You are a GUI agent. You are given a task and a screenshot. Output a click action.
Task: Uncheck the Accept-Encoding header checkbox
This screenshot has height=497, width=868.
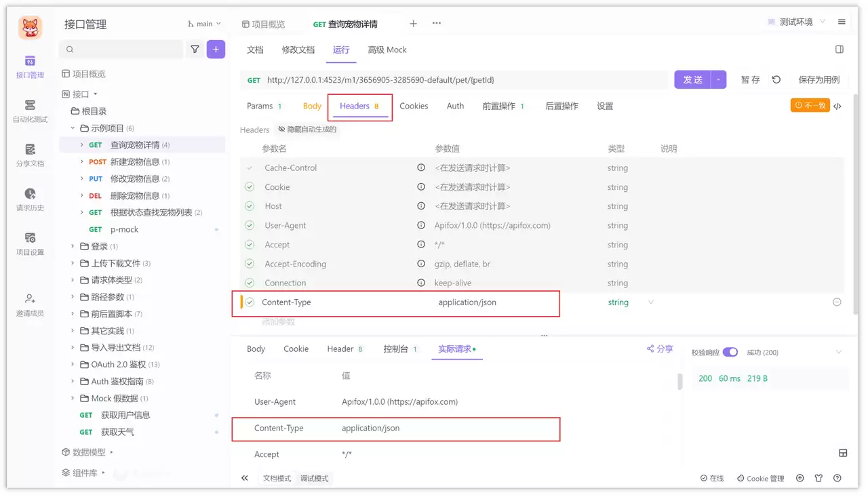click(x=250, y=264)
